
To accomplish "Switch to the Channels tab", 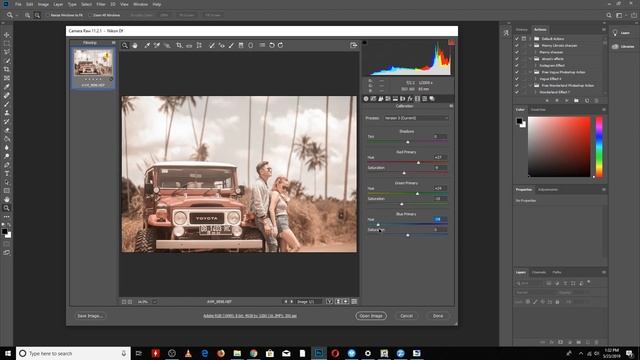I will (x=539, y=272).
